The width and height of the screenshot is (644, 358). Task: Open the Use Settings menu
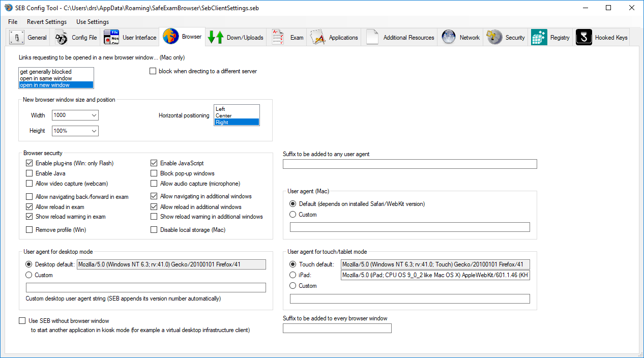93,22
